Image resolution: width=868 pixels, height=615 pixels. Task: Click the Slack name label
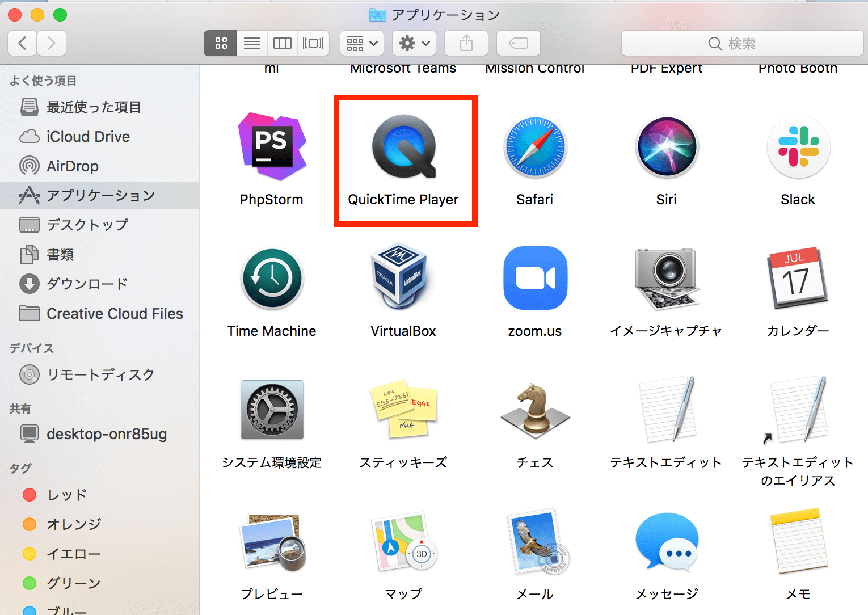[x=798, y=200]
